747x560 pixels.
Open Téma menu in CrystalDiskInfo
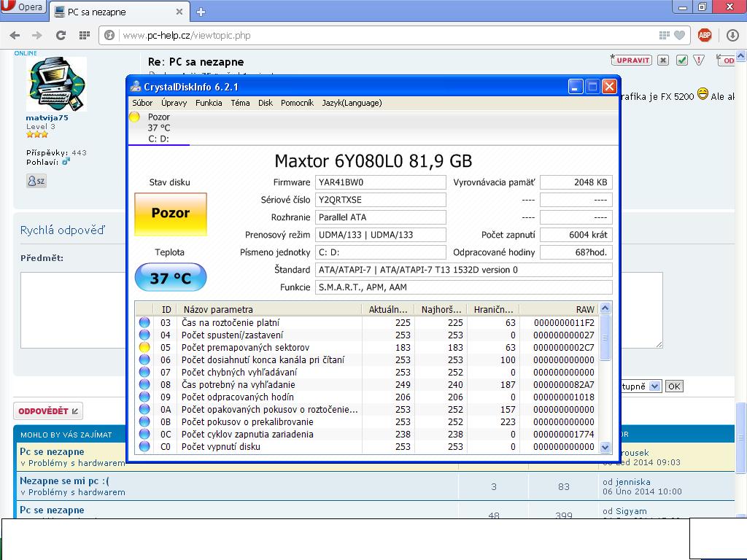point(240,103)
